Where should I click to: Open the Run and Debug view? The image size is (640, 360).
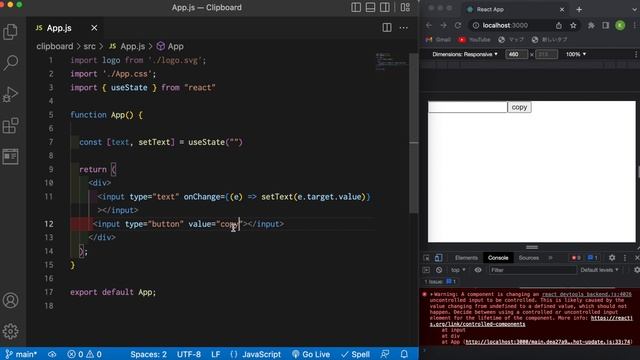pyautogui.click(x=10, y=94)
